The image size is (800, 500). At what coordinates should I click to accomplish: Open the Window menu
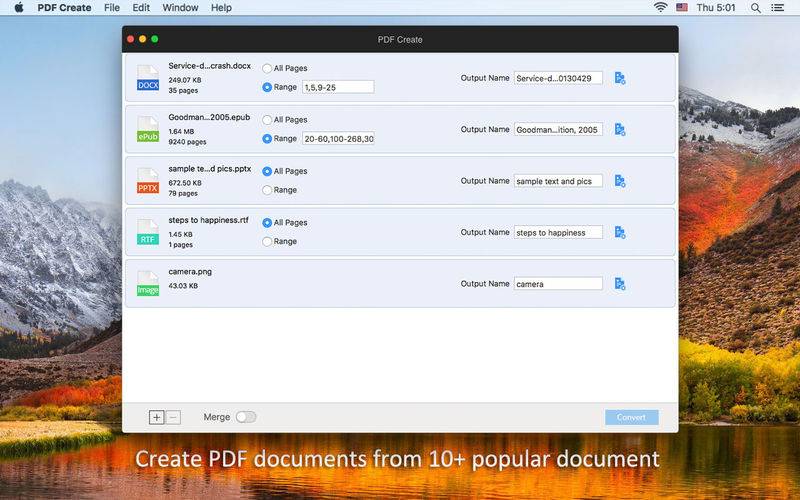tap(181, 8)
